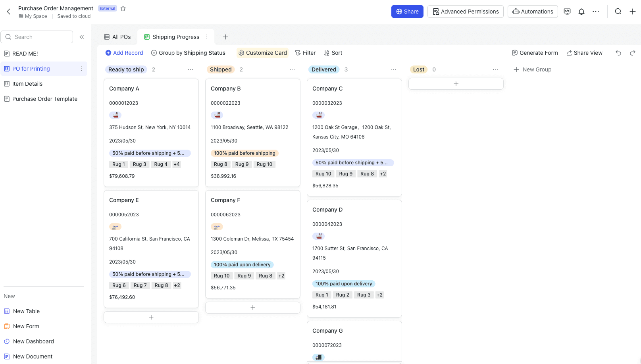Click order number 0000042023
This screenshot has height=364, width=641.
click(327, 224)
